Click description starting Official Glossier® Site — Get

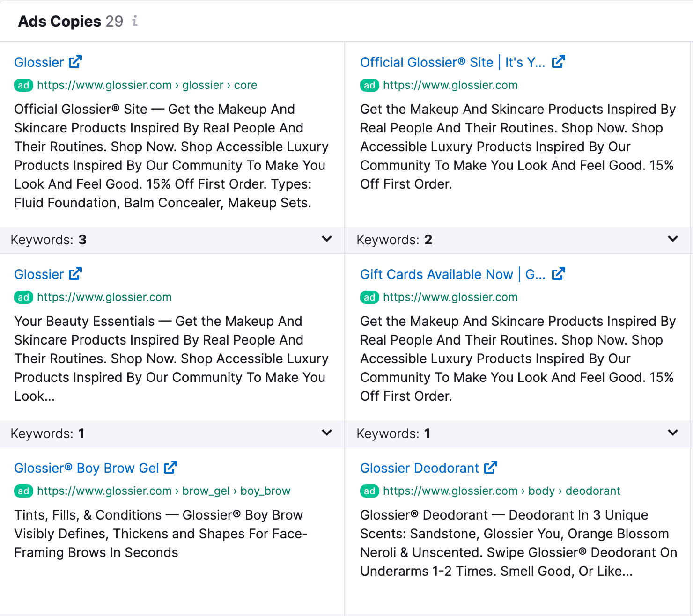click(171, 156)
